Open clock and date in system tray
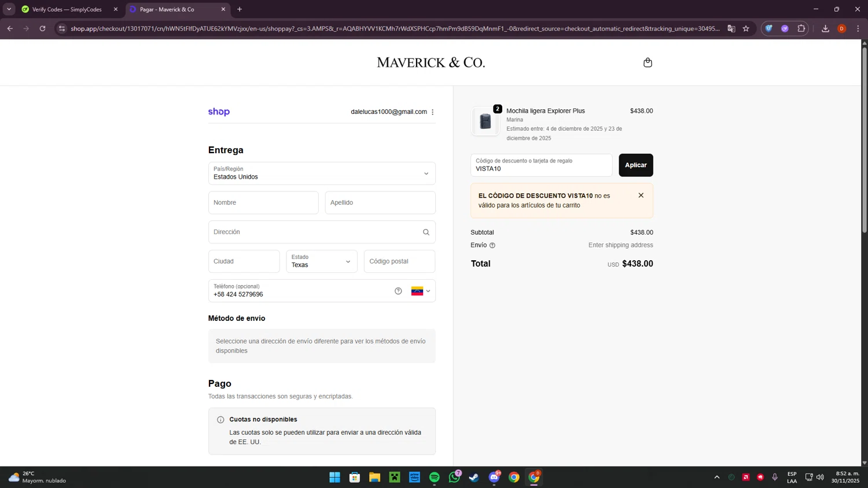868x488 pixels. click(845, 477)
